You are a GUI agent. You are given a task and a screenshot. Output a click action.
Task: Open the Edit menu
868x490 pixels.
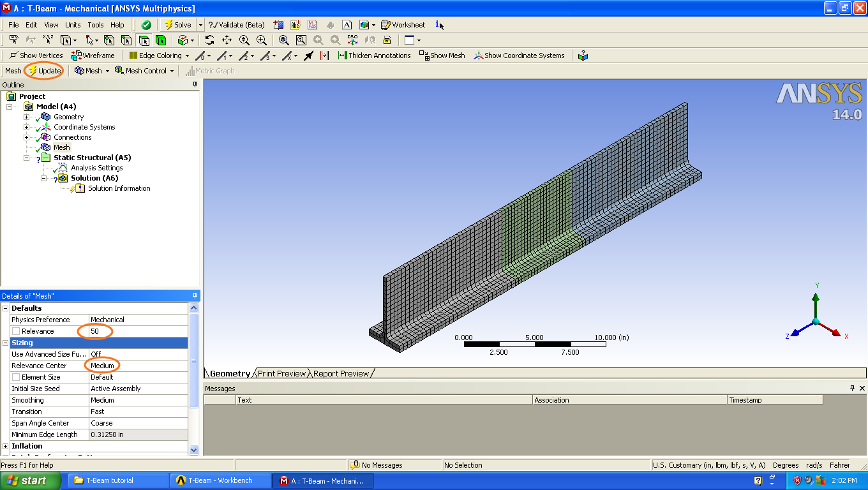(x=31, y=25)
